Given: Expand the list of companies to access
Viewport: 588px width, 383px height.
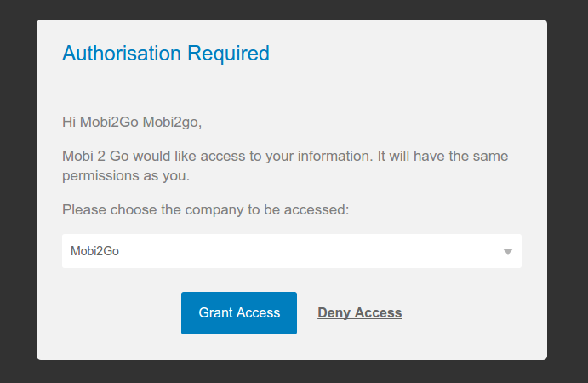Looking at the screenshot, I should (x=291, y=251).
